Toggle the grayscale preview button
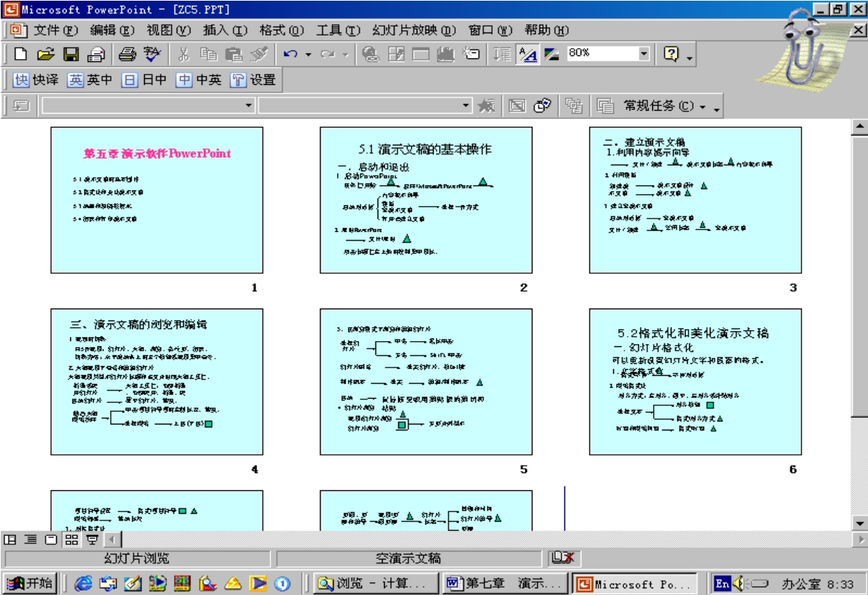This screenshot has height=595, width=868. click(551, 55)
